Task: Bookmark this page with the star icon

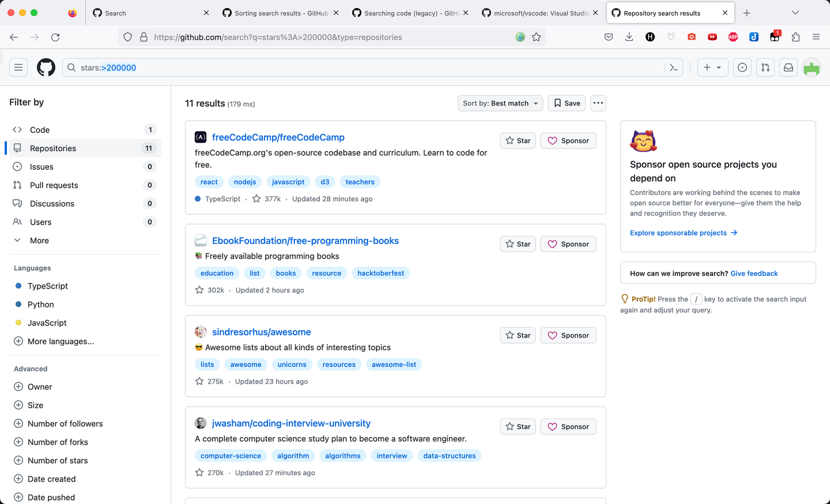Action: (537, 37)
